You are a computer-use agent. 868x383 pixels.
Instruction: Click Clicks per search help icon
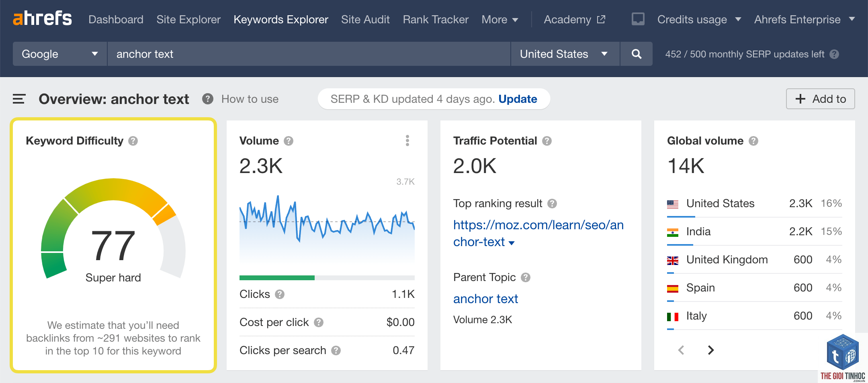pyautogui.click(x=336, y=350)
